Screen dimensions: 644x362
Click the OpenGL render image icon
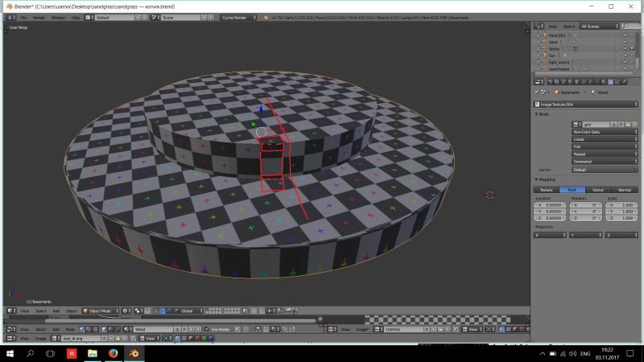[x=288, y=311]
